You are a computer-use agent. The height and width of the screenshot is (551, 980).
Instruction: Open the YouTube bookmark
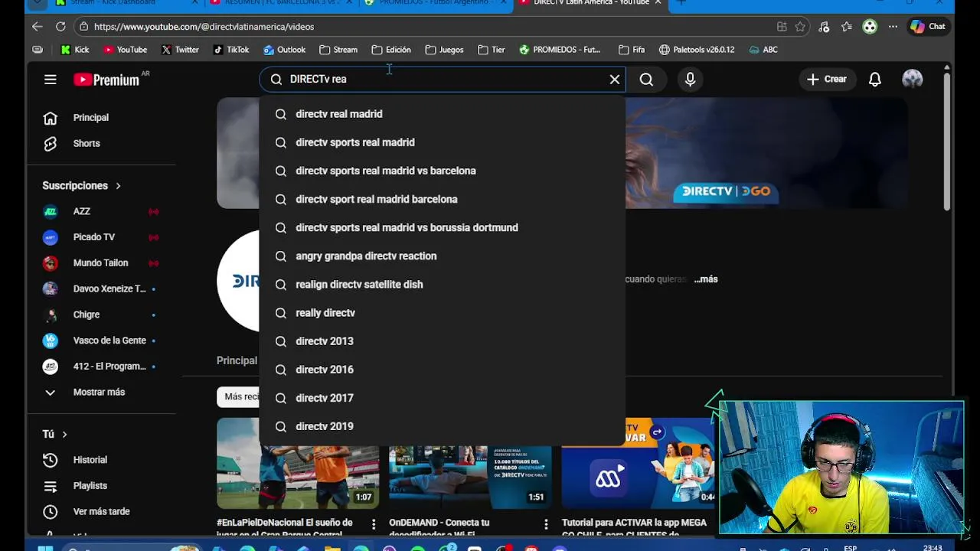pyautogui.click(x=125, y=50)
